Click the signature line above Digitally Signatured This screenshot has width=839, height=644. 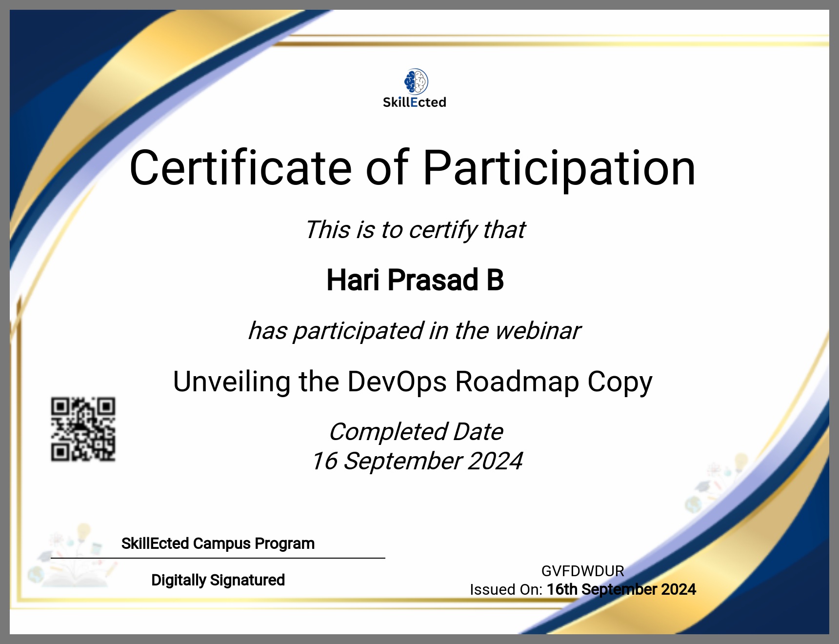point(218,558)
